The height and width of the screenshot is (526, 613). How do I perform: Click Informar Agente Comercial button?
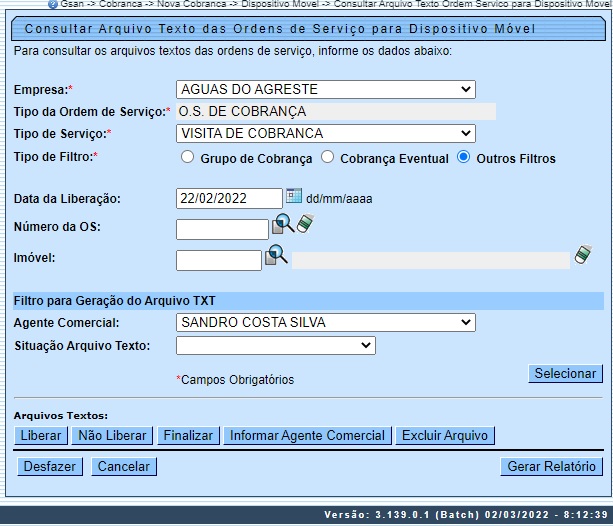[x=307, y=436]
